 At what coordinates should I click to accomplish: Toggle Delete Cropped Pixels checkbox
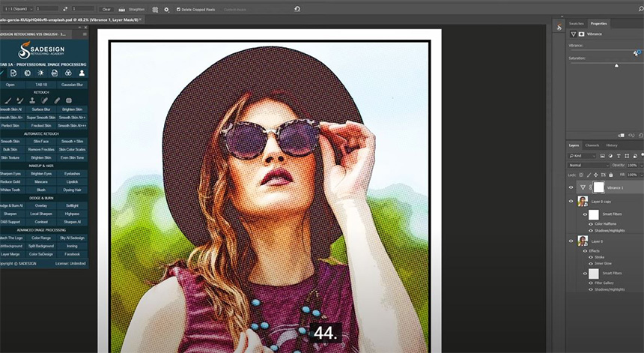(178, 9)
